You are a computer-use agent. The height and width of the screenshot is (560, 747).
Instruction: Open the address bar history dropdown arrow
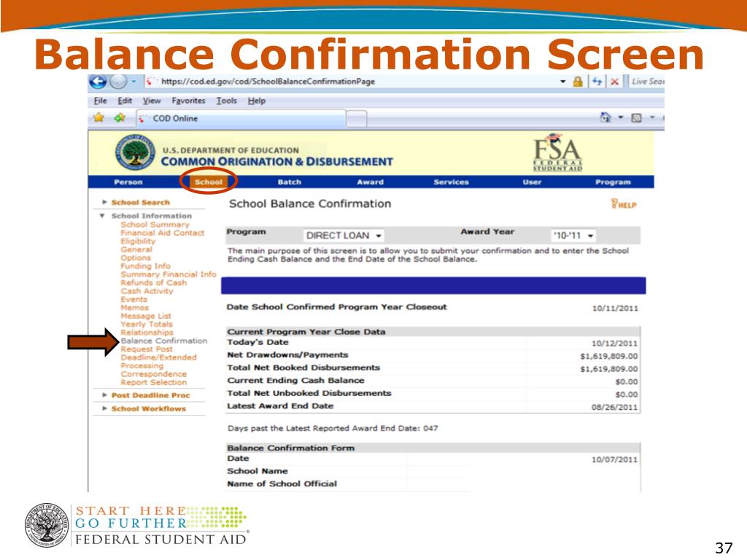pos(562,82)
